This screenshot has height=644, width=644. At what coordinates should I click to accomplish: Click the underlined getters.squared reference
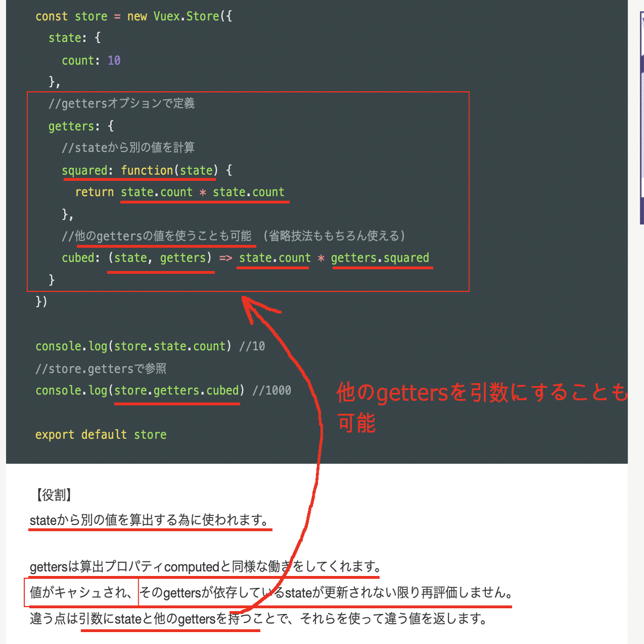[382, 257]
